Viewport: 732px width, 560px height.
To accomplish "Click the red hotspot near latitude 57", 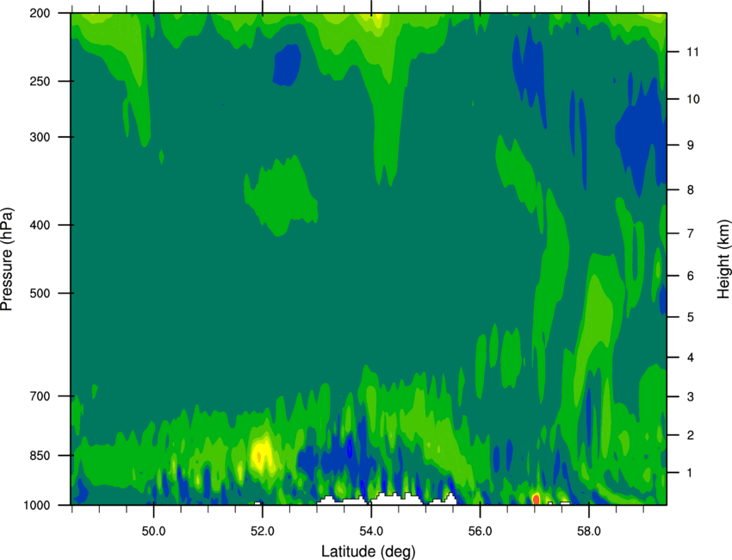I will pyautogui.click(x=536, y=500).
